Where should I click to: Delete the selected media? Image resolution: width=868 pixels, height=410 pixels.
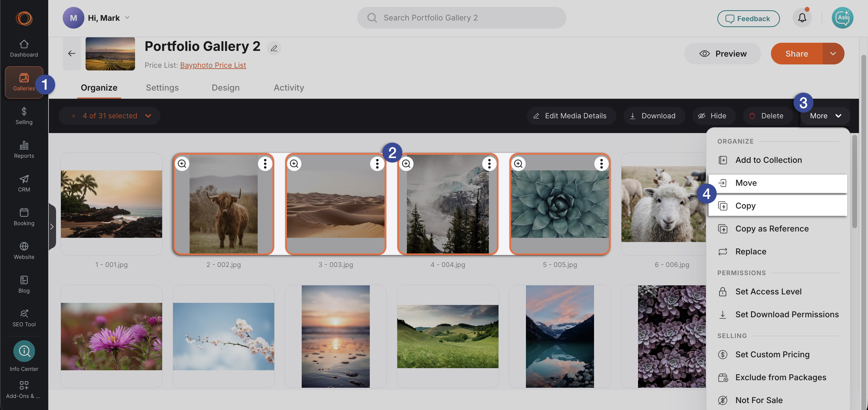768,116
